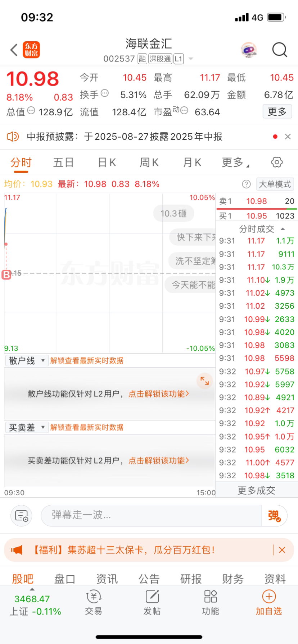The image size is (298, 644).
Task: Expand the stock code dropdown arrow
Action: (x=191, y=59)
